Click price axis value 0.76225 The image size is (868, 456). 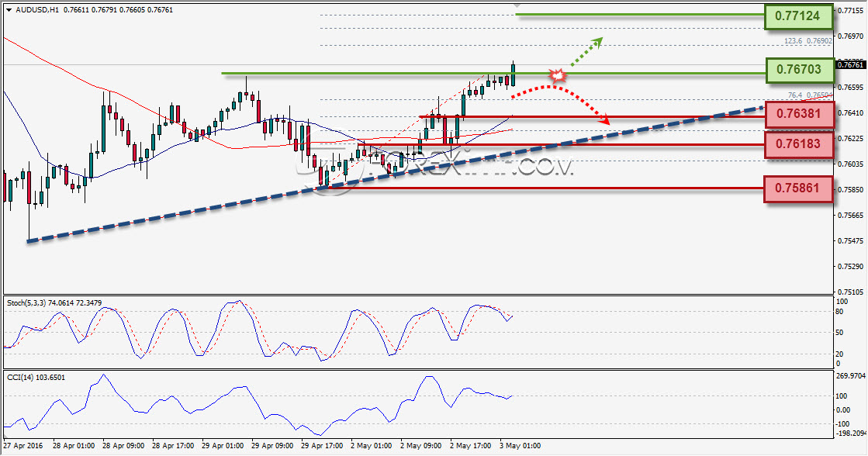point(851,138)
